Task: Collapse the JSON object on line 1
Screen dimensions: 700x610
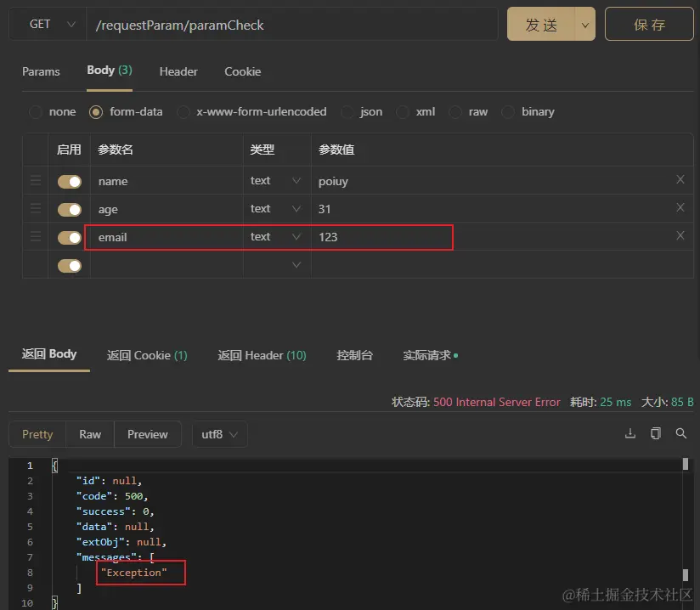Action: pyautogui.click(x=54, y=466)
